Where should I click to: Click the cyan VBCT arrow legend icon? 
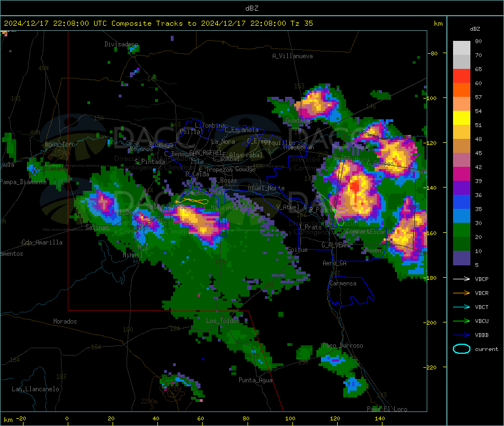click(461, 307)
